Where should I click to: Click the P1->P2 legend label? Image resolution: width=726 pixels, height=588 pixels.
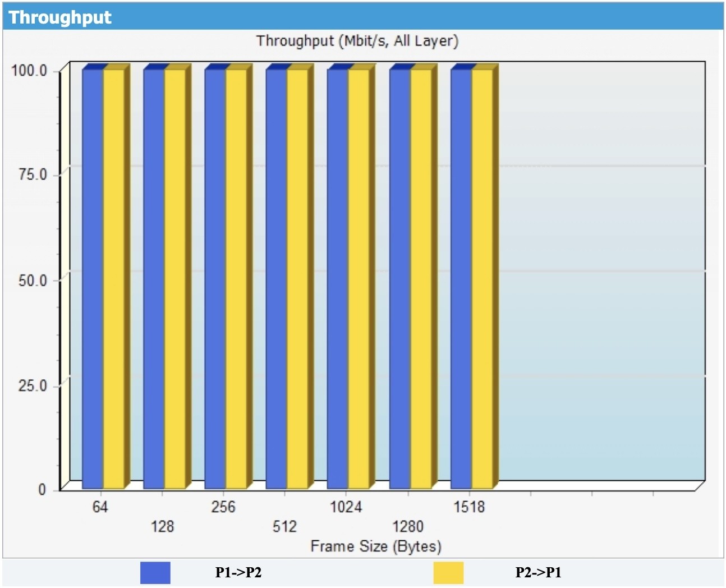coord(238,572)
